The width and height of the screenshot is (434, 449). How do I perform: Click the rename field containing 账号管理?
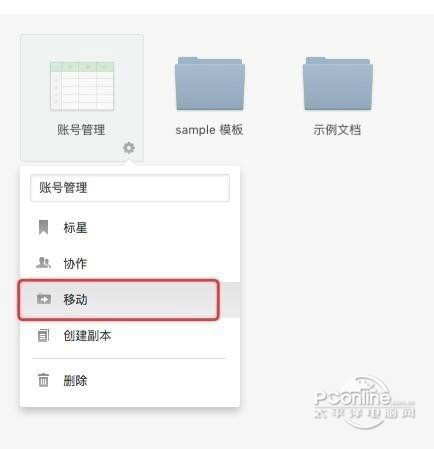click(130, 188)
